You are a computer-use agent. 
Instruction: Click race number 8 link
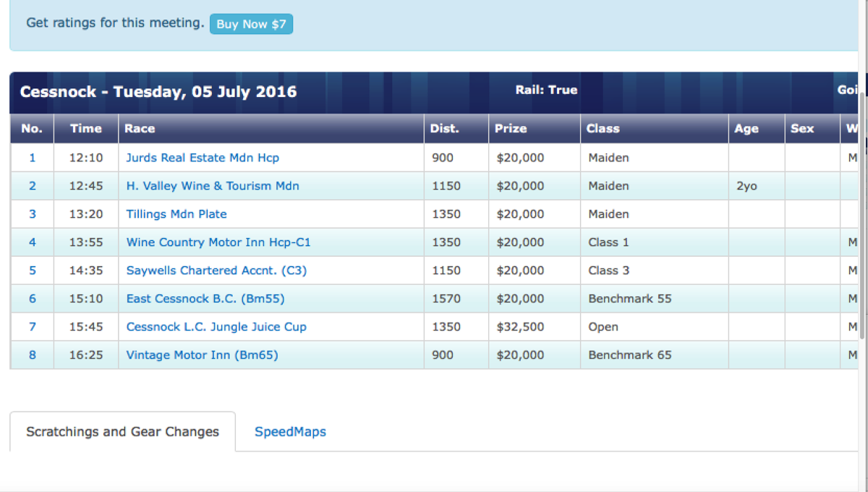pos(32,355)
